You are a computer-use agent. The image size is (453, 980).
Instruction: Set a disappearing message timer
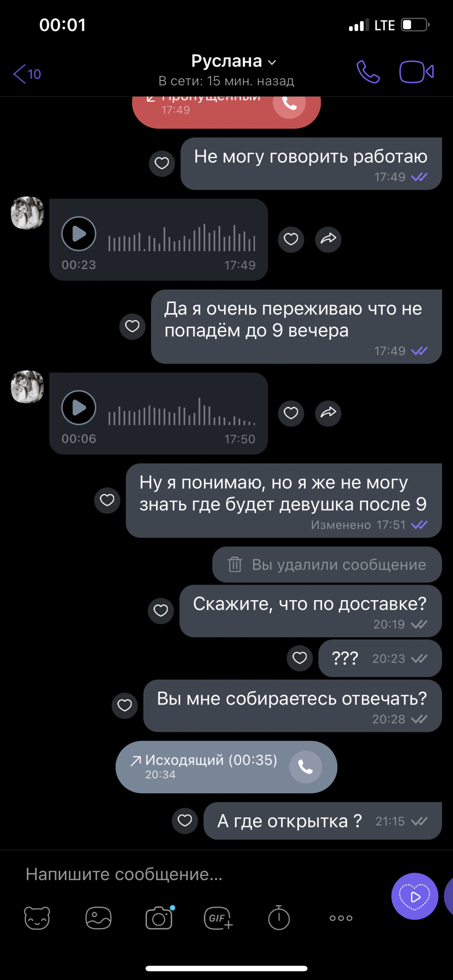279,918
